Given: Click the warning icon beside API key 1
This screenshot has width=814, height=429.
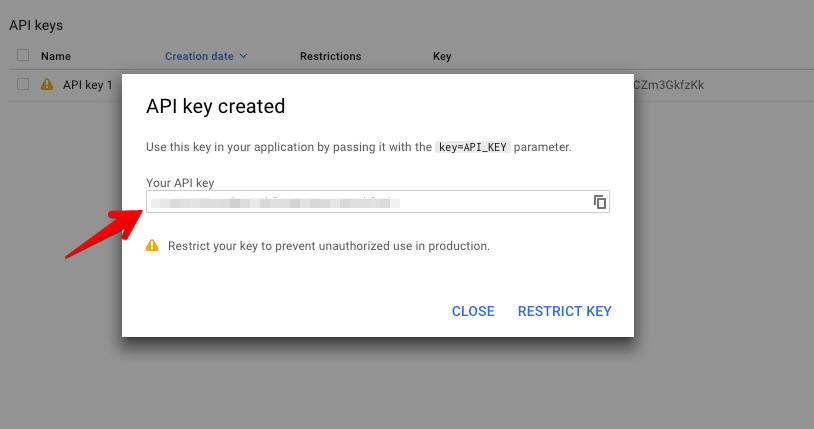Looking at the screenshot, I should (x=47, y=85).
